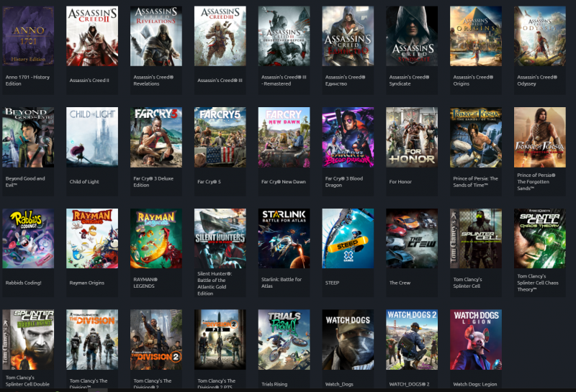576x392 pixels.
Task: Click the For Honor cover image
Action: click(412, 137)
